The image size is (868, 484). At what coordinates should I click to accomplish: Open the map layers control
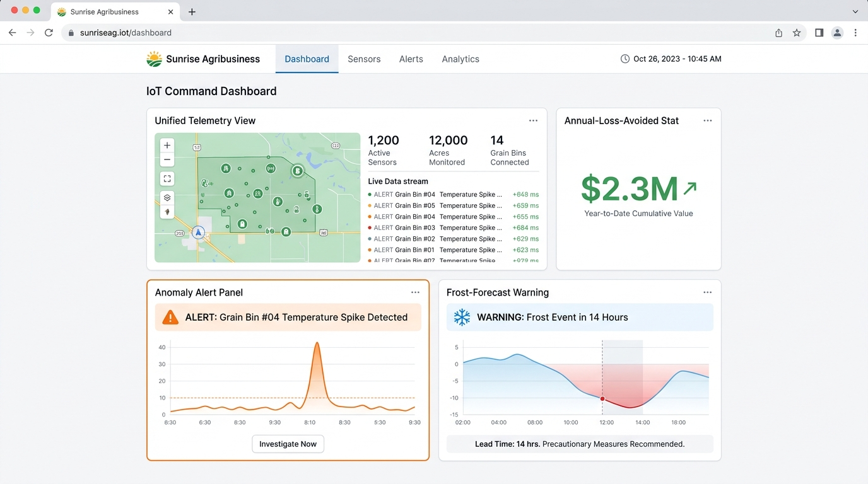click(x=167, y=197)
